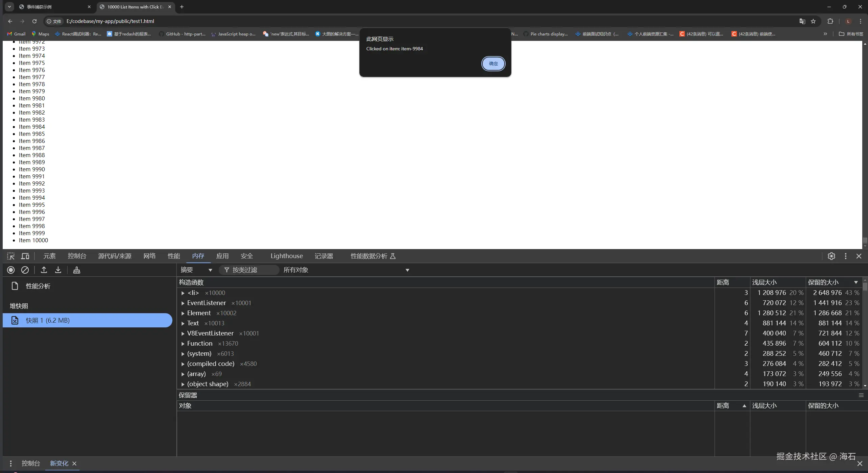This screenshot has height=473, width=868.
Task: Click the collect garbage broom icon
Action: [x=77, y=270]
